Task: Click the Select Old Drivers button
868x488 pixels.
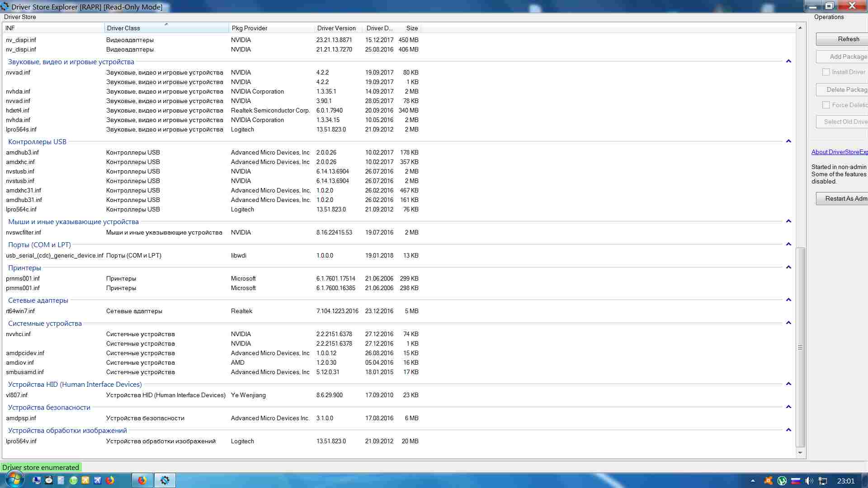Action: pyautogui.click(x=842, y=122)
